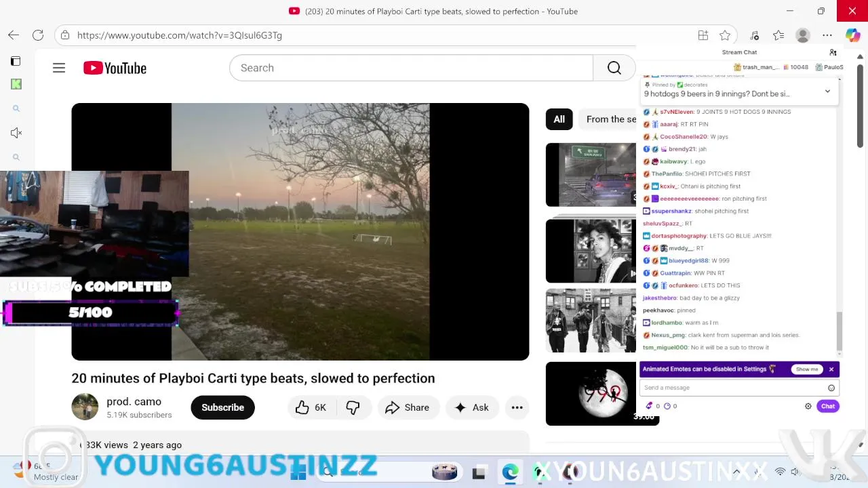The image size is (868, 488).
Task: Open the three people street photo thumbnail
Action: coord(591,321)
